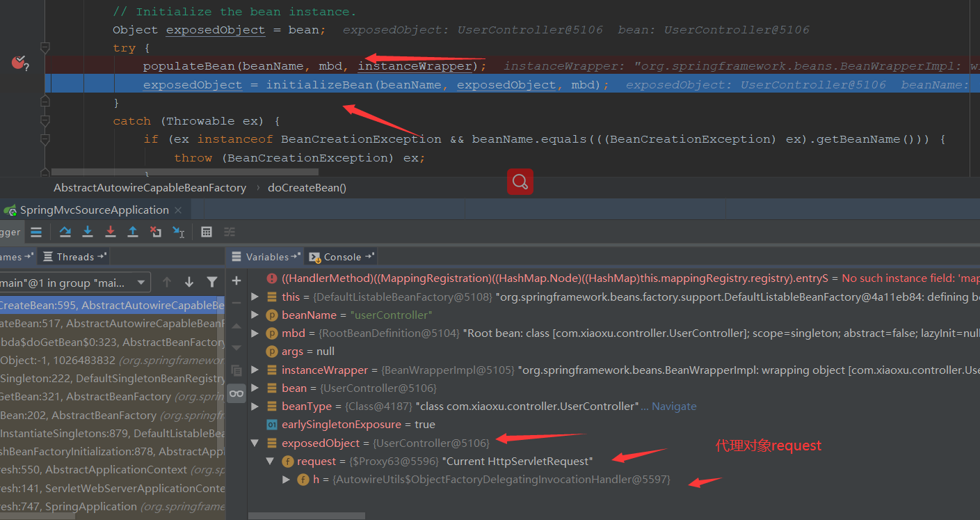Click doCreateBean() in the breadcrumb
This screenshot has height=520, width=980.
coord(307,188)
